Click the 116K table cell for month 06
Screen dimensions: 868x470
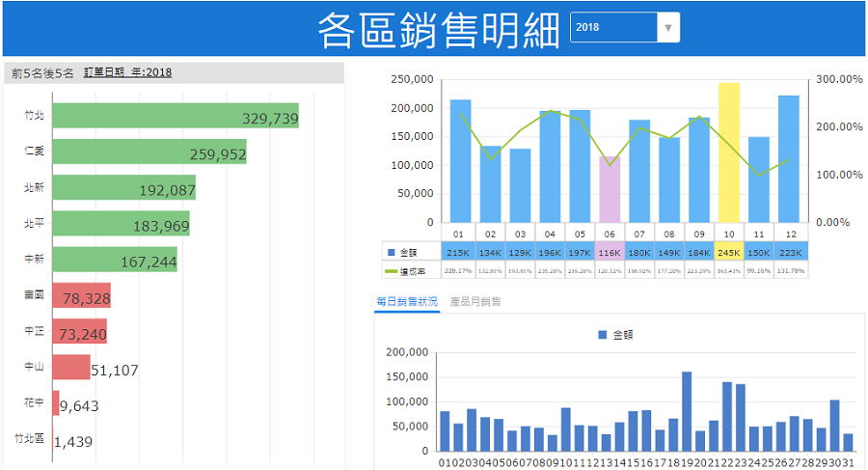[x=610, y=253]
